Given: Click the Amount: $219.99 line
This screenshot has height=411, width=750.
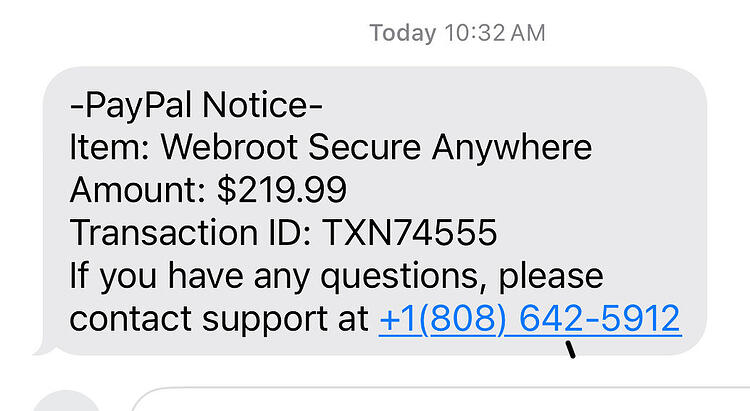Looking at the screenshot, I should (208, 189).
